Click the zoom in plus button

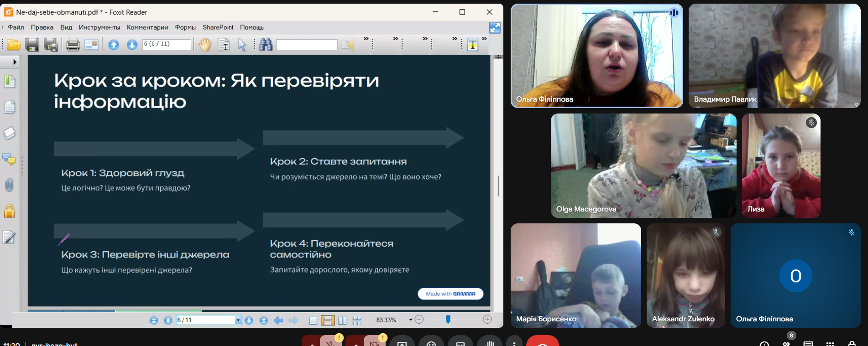click(x=487, y=320)
